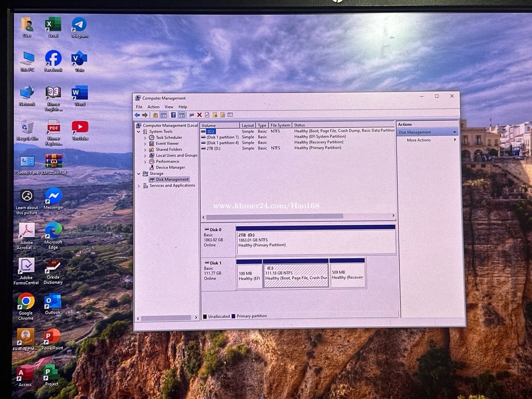This screenshot has height=399, width=532.
Task: Click the volume list horizontal scrollbar
Action: click(274, 217)
